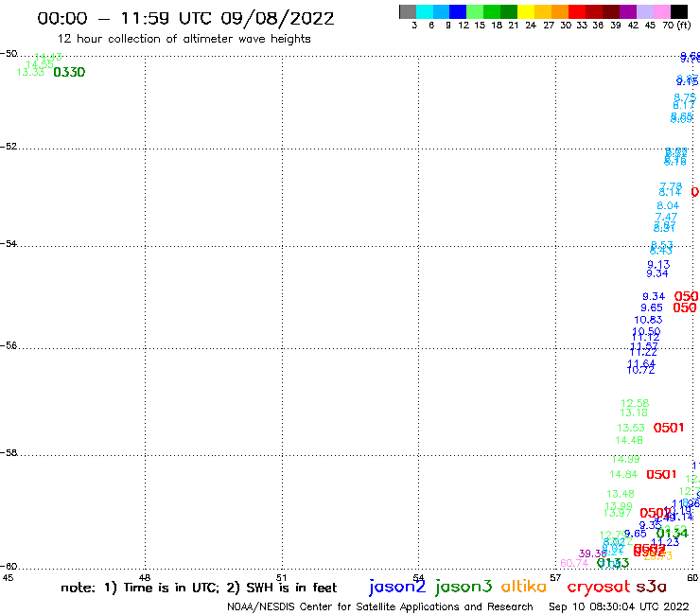Click the "NOAA/NESDIS Center for Satellite Applications and Research" credit
Image resolution: width=700 pixels, height=615 pixels.
[380, 607]
